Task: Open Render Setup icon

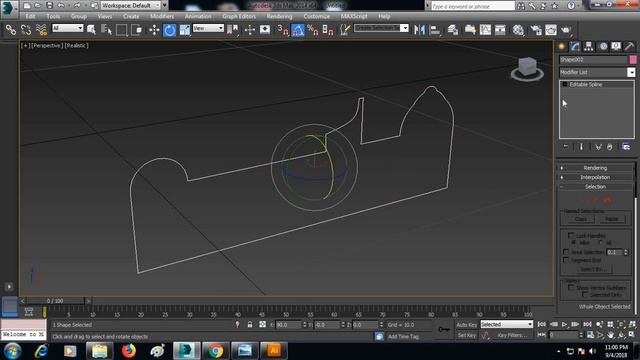Action: pos(536,30)
